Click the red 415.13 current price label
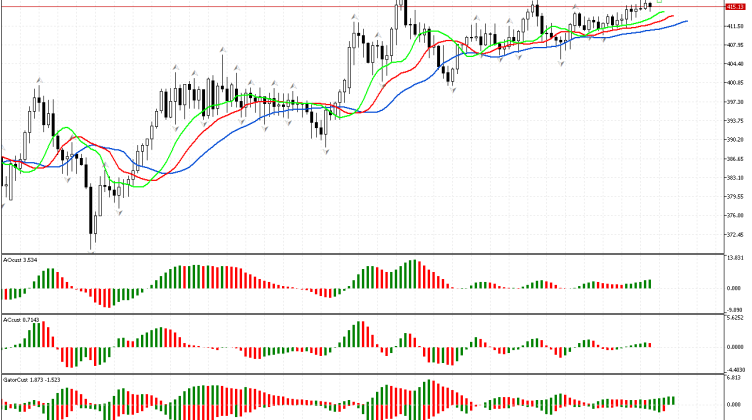This screenshot has height=420, width=752. pos(738,7)
